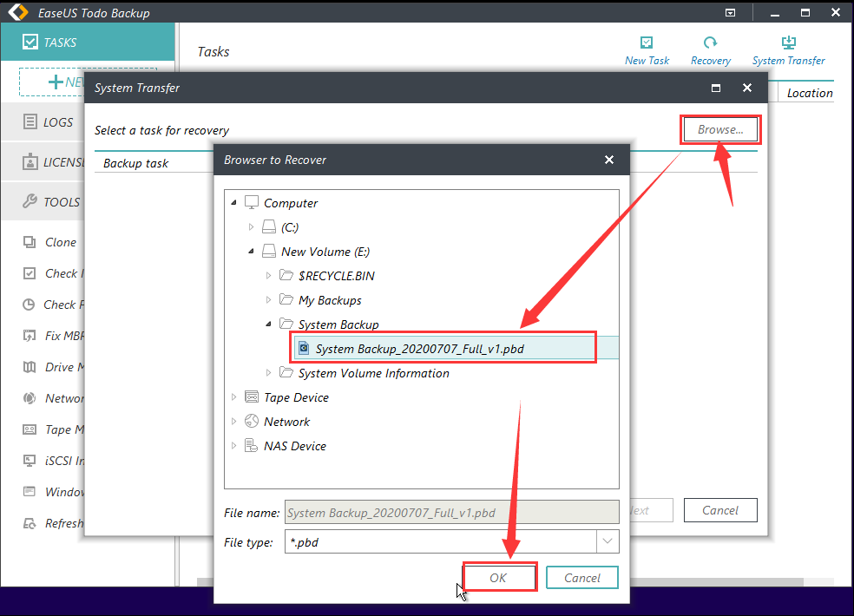Click the Backup task column header
The width and height of the screenshot is (854, 616).
(x=135, y=163)
